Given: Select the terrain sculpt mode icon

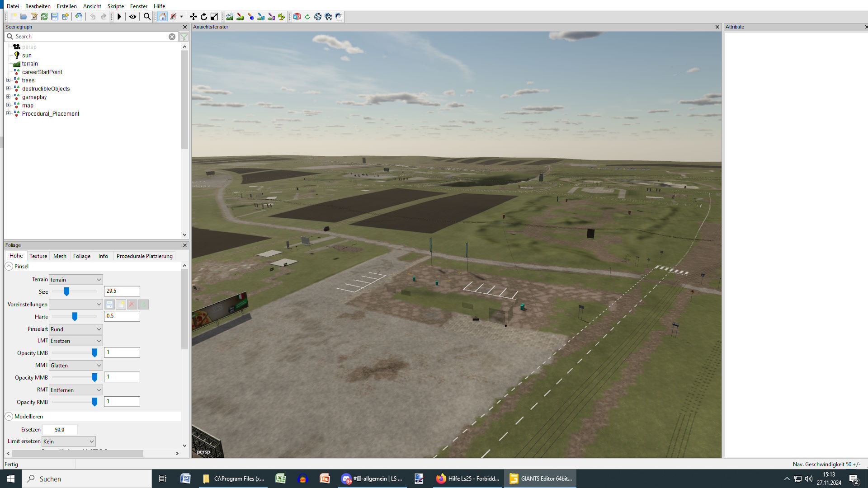Looking at the screenshot, I should coord(230,17).
